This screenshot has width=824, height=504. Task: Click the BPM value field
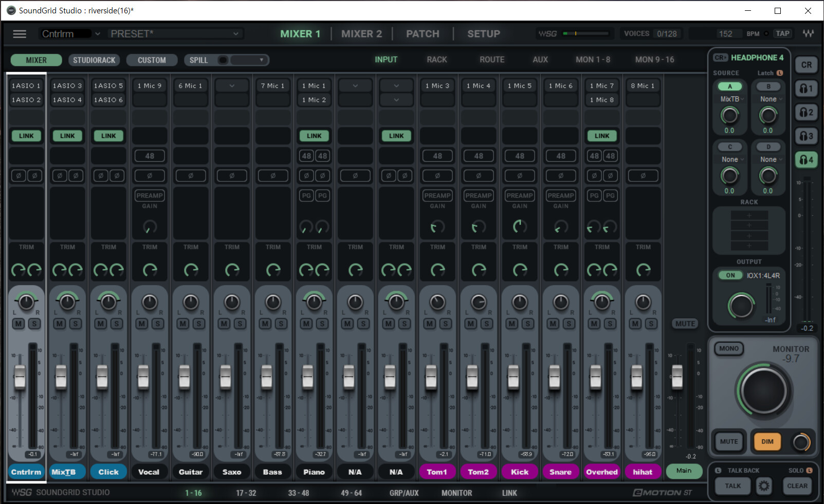[725, 34]
